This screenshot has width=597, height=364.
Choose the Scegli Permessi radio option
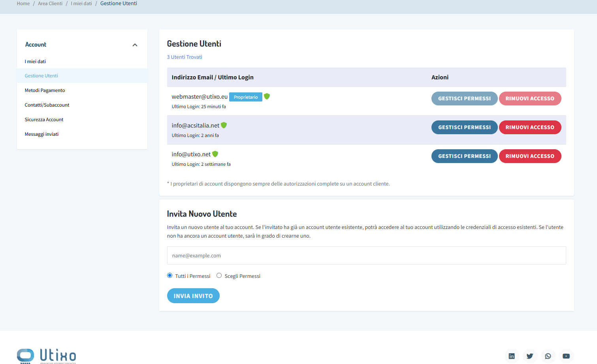coord(219,276)
